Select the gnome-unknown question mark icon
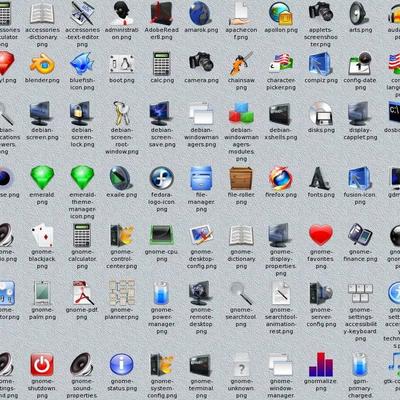This screenshot has height=400, width=400. pos(241,365)
